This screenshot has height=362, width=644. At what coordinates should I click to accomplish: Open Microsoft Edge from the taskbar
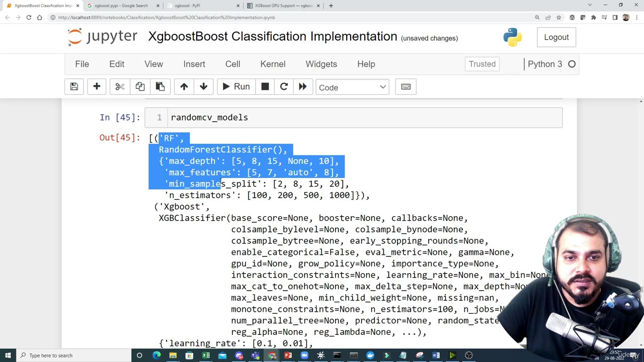point(156,355)
